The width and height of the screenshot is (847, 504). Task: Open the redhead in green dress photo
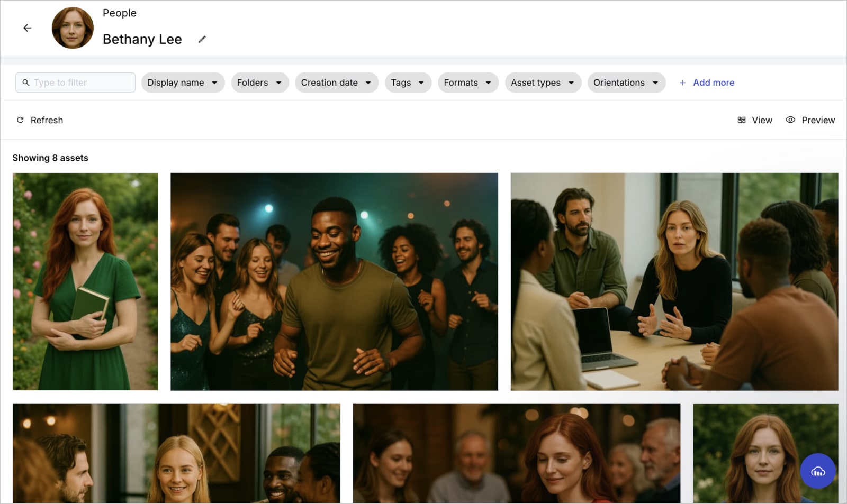point(85,282)
